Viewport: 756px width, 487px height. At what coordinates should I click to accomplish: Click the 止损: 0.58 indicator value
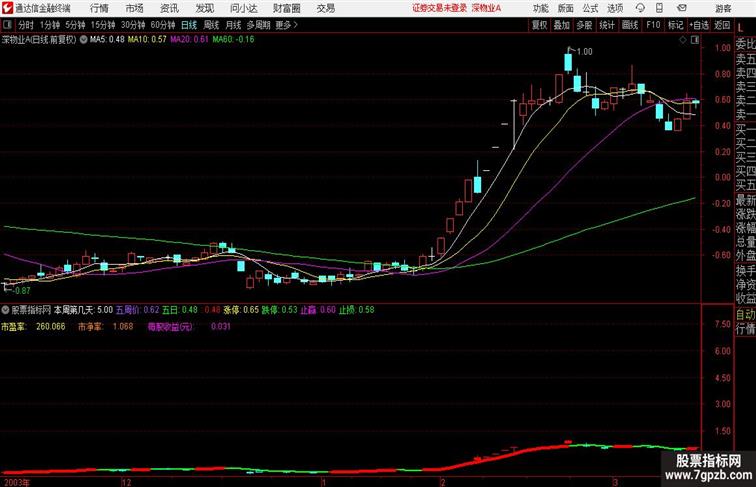(x=356, y=310)
